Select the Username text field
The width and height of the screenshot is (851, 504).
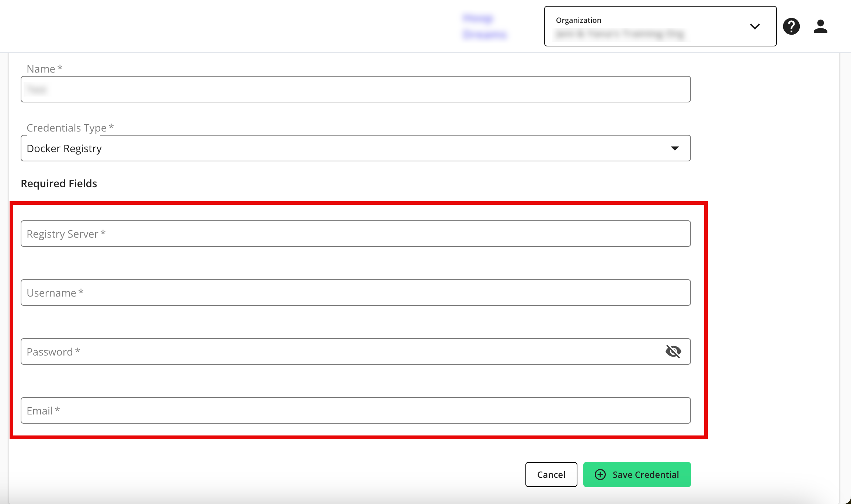coord(355,293)
